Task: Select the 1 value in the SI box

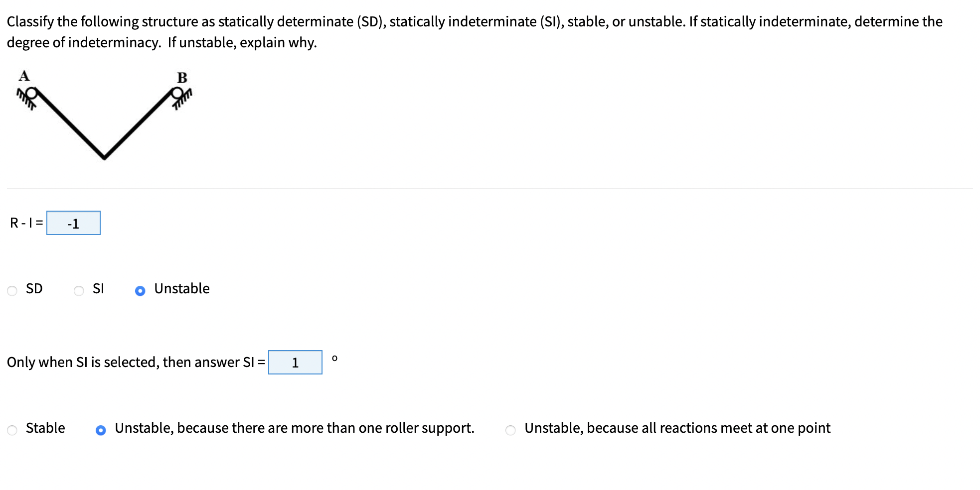Action: [x=295, y=363]
